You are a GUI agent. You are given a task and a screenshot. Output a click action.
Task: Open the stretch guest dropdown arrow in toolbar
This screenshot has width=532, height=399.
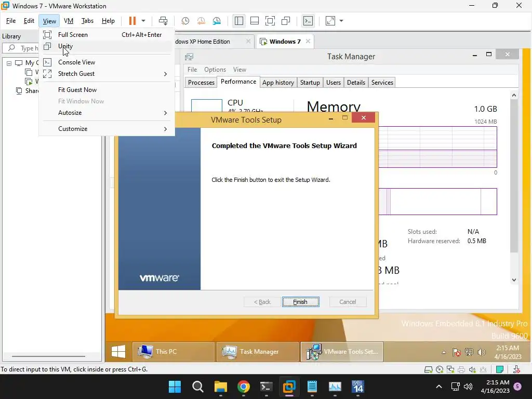tap(341, 21)
